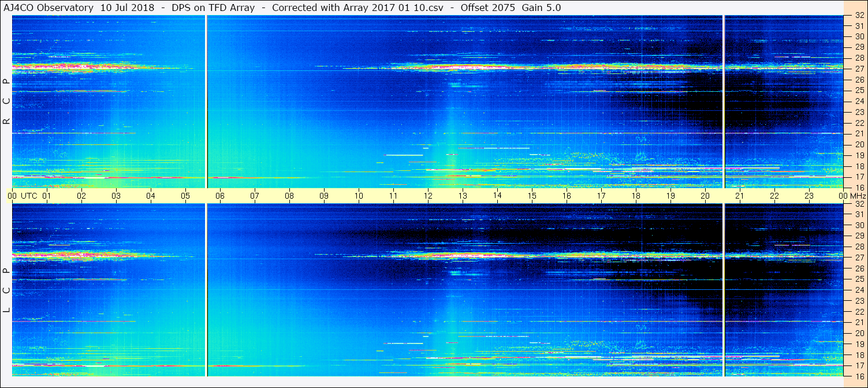Click the 06 hour mark on time axis
Image resolution: width=868 pixels, height=388 pixels.
pyautogui.click(x=220, y=196)
